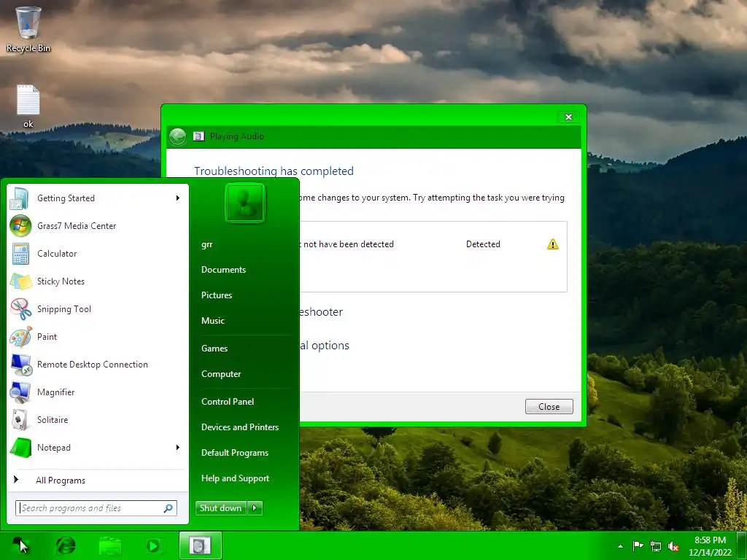
Task: Open Action Center flag icon
Action: pos(638,546)
